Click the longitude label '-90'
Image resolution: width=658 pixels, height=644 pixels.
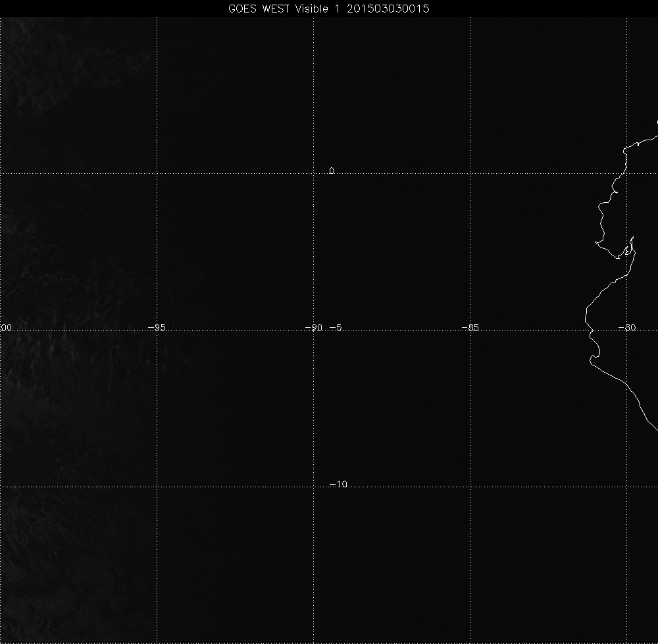click(x=313, y=327)
